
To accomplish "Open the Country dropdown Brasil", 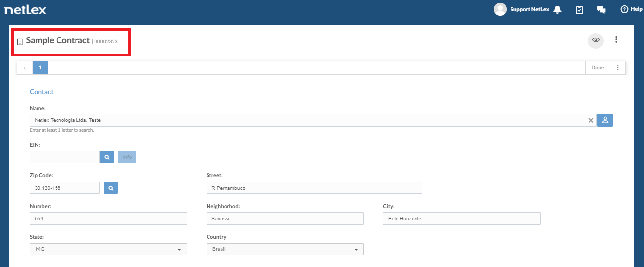I will click(285, 249).
